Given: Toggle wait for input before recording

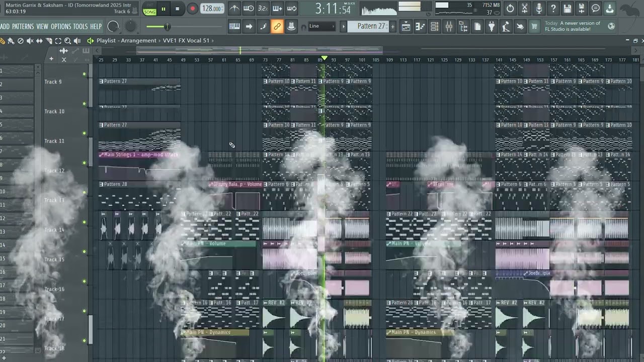Looking at the screenshot, I should pyautogui.click(x=249, y=9).
